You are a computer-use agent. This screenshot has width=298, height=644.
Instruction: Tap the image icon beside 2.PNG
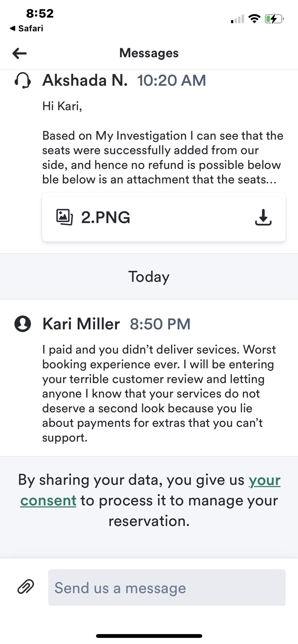coord(64,217)
